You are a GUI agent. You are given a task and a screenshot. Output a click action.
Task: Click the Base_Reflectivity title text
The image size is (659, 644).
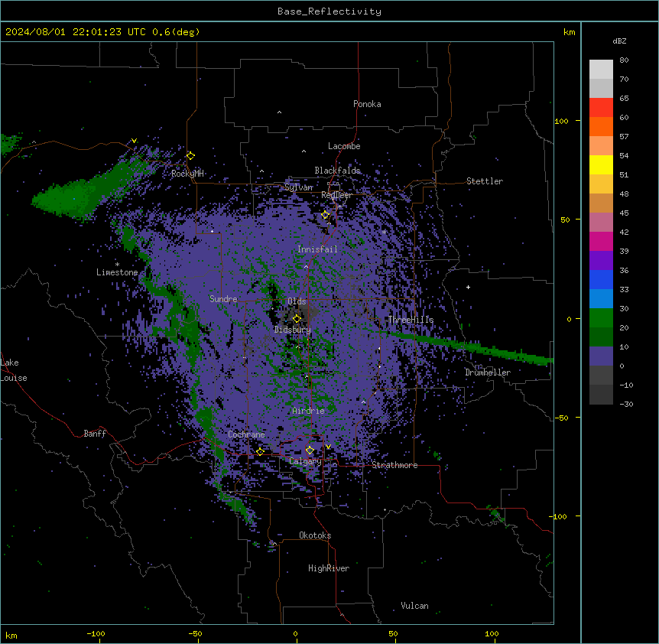point(329,11)
